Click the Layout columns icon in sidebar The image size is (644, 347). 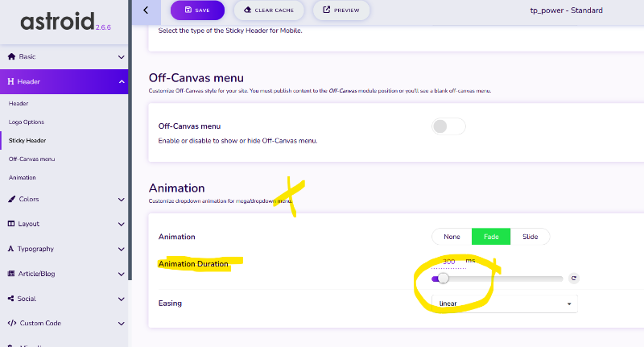pos(11,224)
